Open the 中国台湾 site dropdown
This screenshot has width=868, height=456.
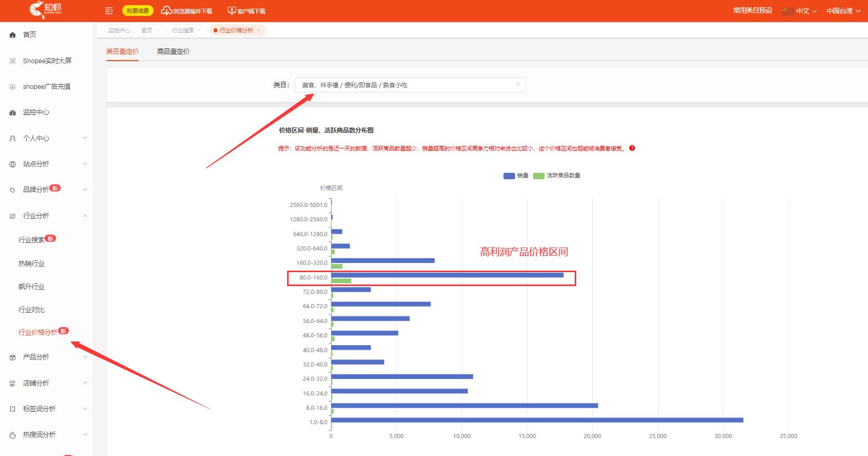click(x=843, y=11)
